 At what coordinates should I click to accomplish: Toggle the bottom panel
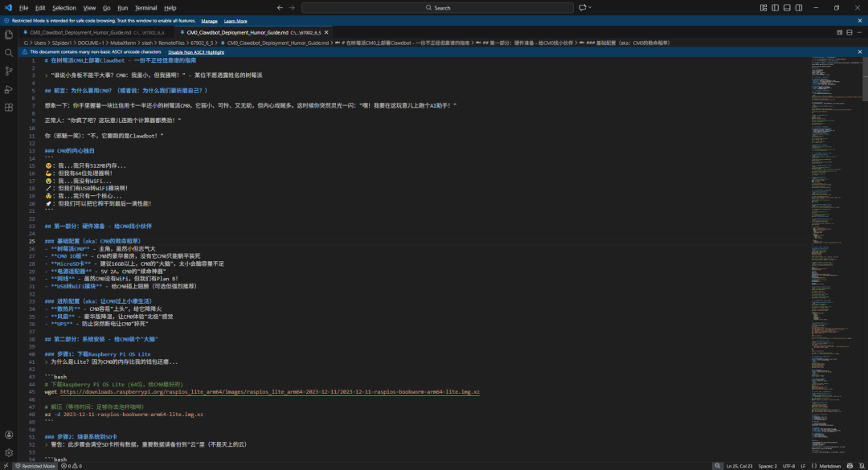click(x=787, y=8)
